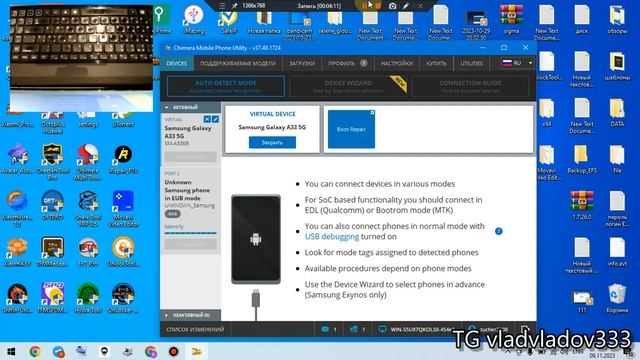Select Device Wizard mode

point(348,86)
